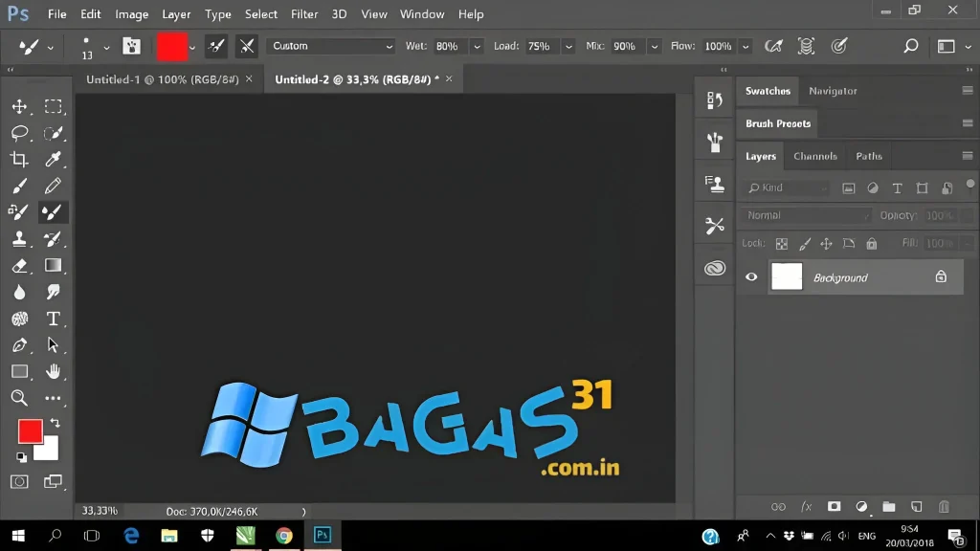Filter layers by pixel kind
The image size is (980, 551).
(x=848, y=188)
